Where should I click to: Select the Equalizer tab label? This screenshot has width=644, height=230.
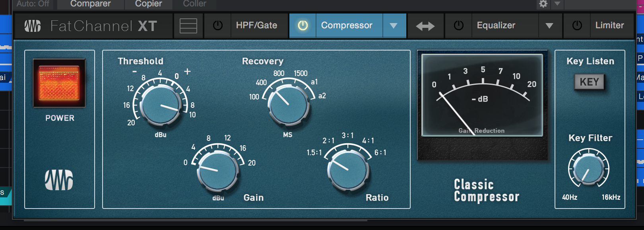496,25
